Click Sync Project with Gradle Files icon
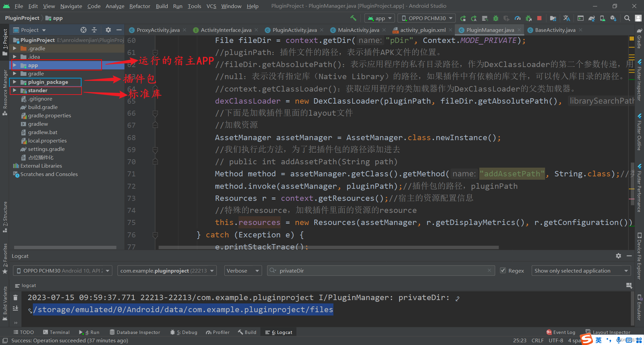The image size is (644, 345). coord(592,18)
